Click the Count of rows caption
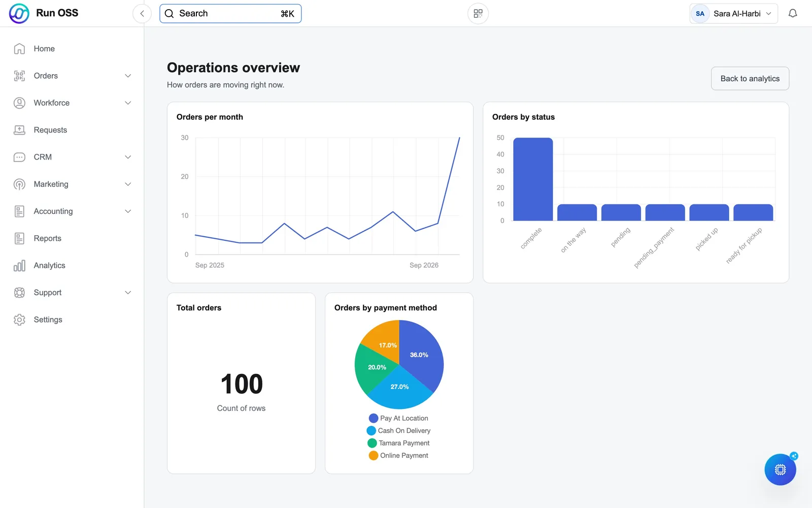 tap(241, 408)
